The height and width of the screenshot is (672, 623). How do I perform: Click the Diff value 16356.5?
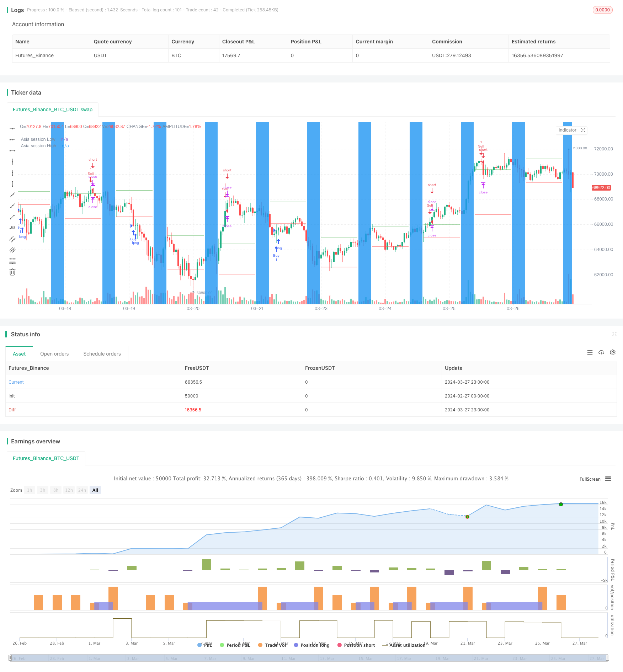(x=193, y=410)
